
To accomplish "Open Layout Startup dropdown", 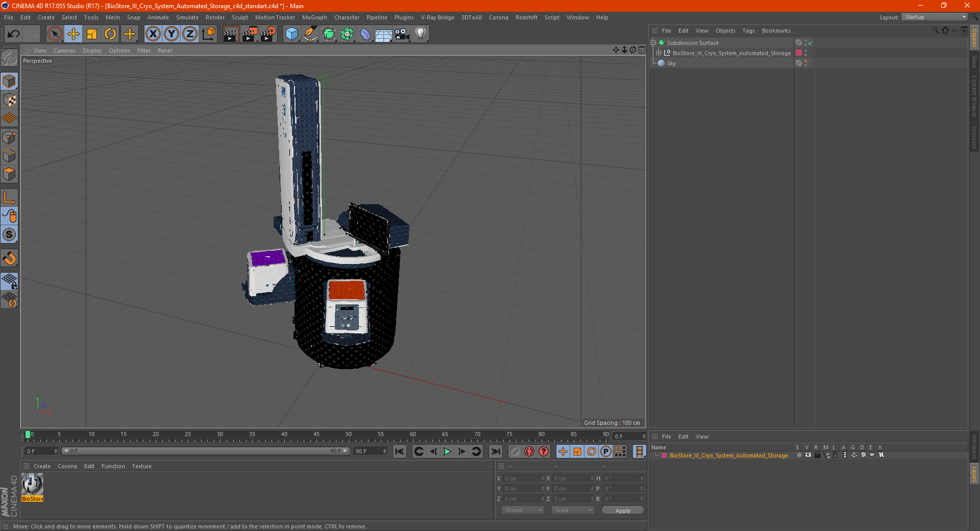I will tap(935, 17).
